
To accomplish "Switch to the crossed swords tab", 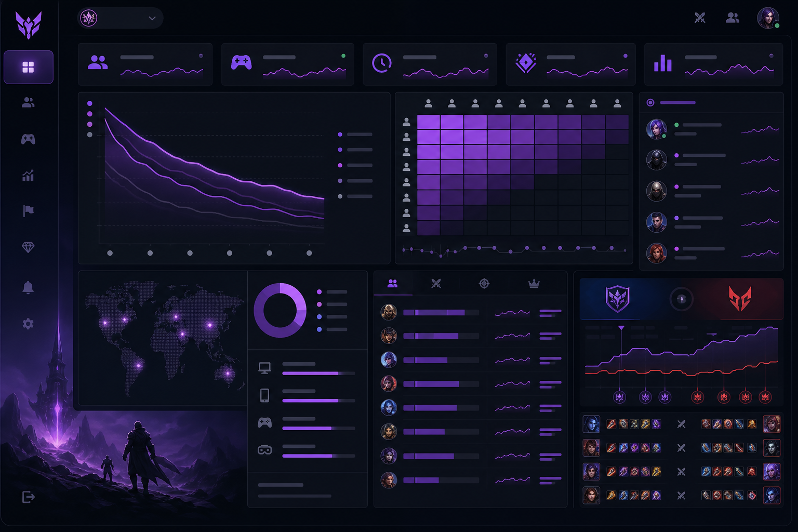I will [x=436, y=284].
